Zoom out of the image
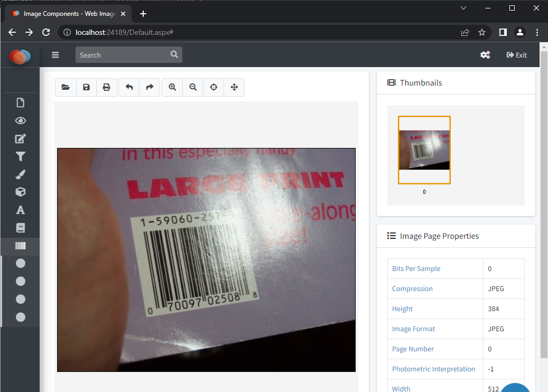 [193, 87]
